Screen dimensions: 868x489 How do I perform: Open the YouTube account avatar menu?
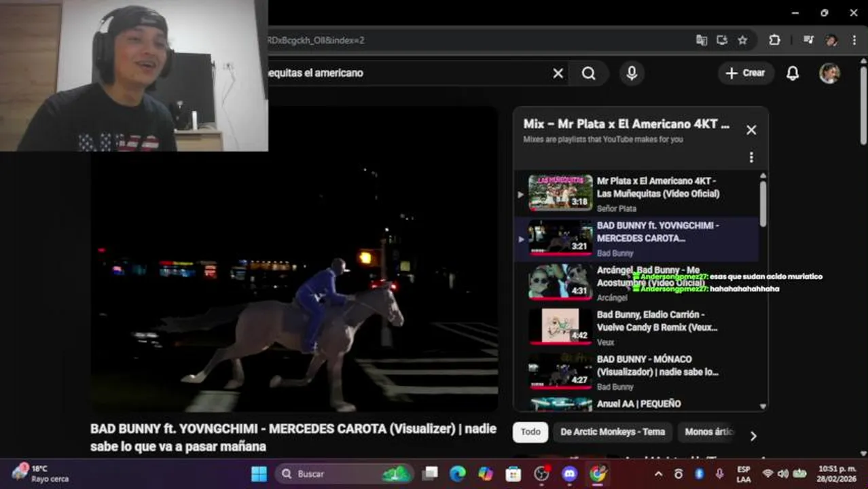point(829,73)
